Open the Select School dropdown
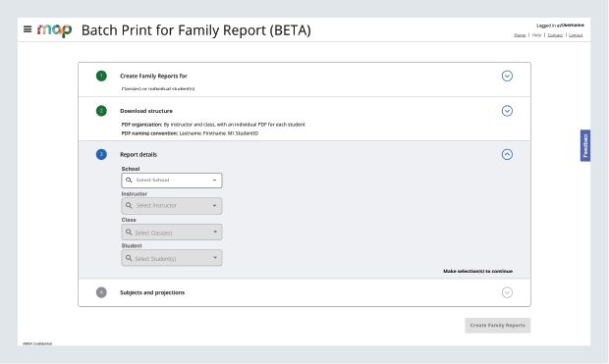Screen dimensions: 609x364 [x=172, y=181]
